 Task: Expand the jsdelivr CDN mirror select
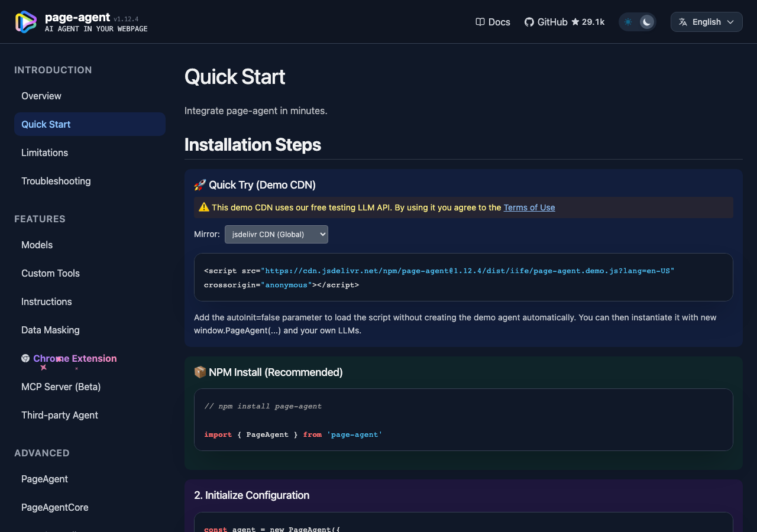[276, 234]
